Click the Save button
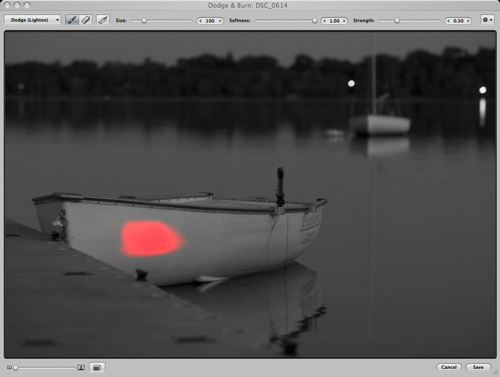The height and width of the screenshot is (377, 500). [x=478, y=367]
